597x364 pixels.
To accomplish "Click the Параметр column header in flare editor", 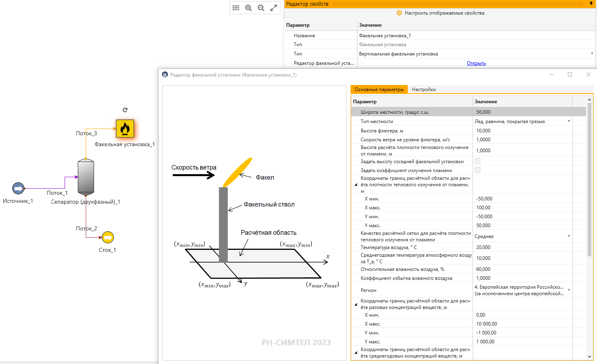I will [412, 102].
